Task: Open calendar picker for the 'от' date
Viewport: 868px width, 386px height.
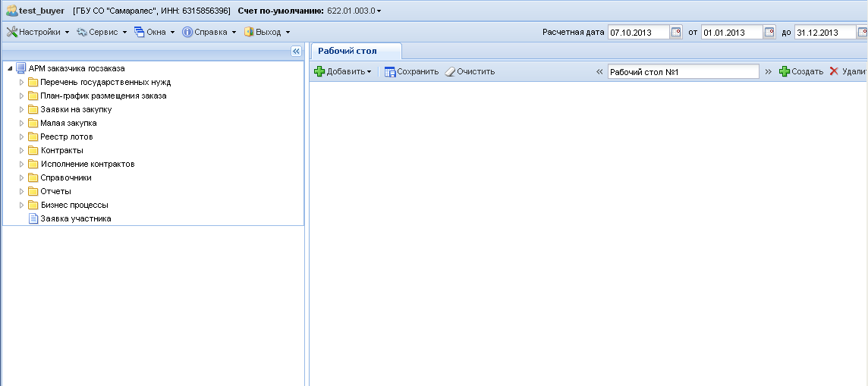Action: click(769, 33)
